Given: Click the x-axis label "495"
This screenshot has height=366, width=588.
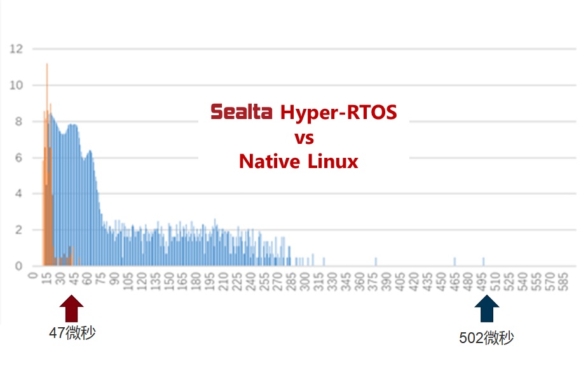Looking at the screenshot, I should point(482,281).
